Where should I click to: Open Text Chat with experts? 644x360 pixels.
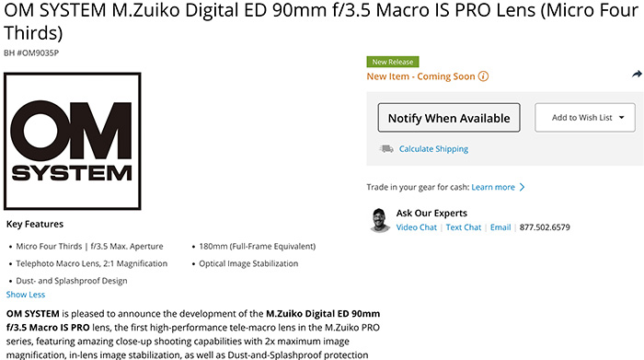point(464,227)
